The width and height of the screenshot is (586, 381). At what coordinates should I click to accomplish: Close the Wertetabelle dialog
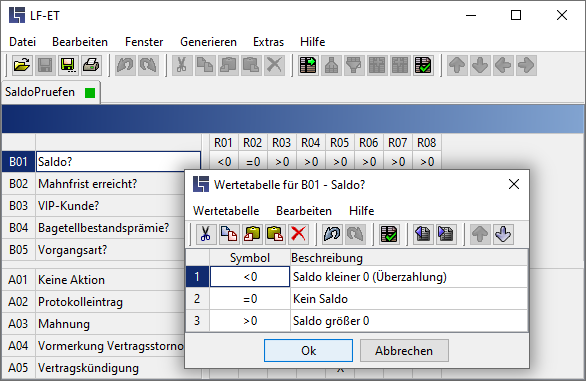(x=514, y=184)
